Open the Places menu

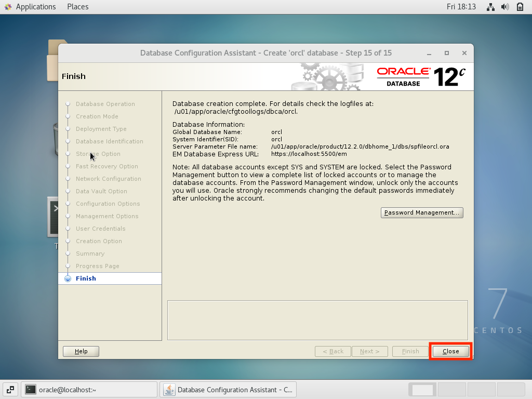pyautogui.click(x=78, y=7)
